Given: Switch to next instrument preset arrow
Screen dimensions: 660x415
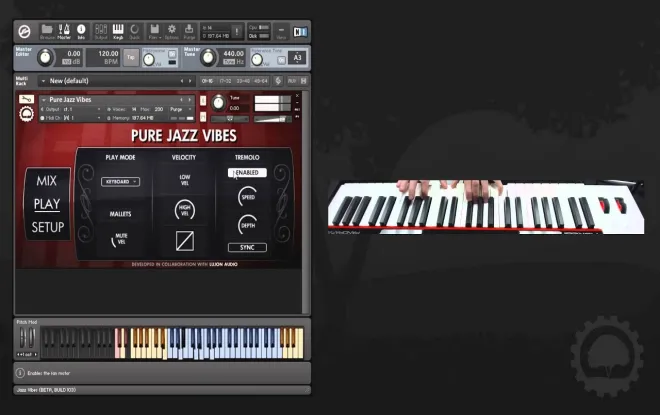Looking at the screenshot, I should click(x=190, y=100).
